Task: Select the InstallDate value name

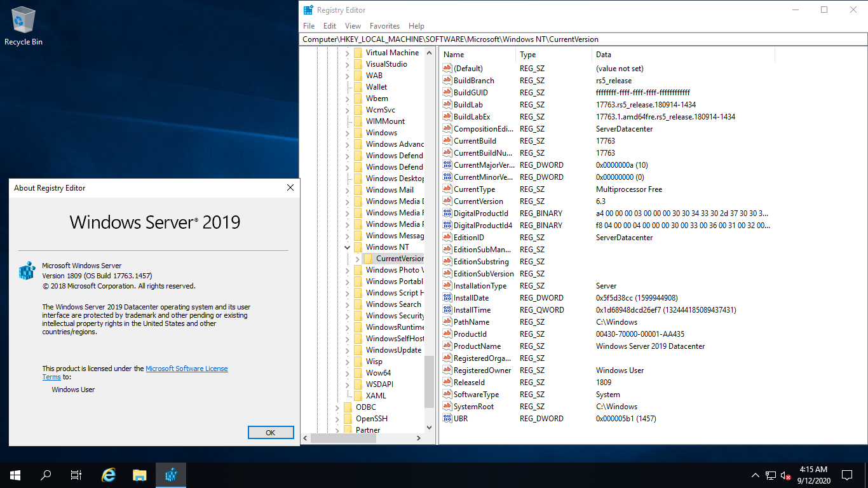Action: [471, 298]
